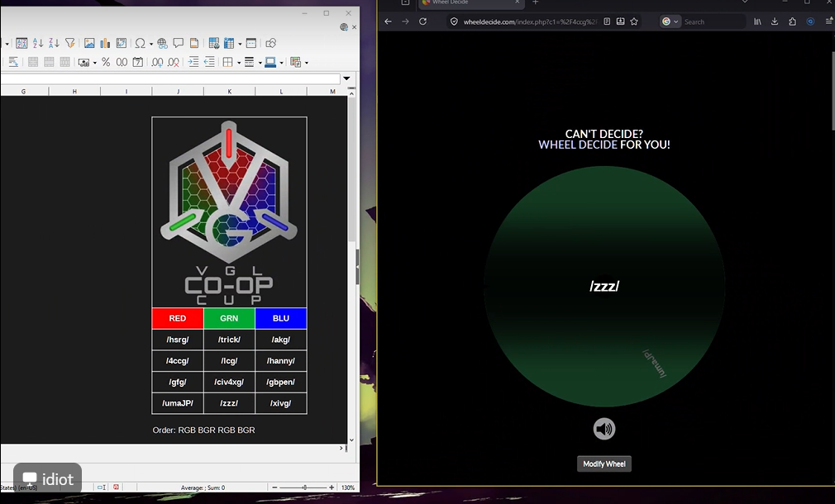Open the border style dropdown arrow
The image size is (835, 504).
260,63
